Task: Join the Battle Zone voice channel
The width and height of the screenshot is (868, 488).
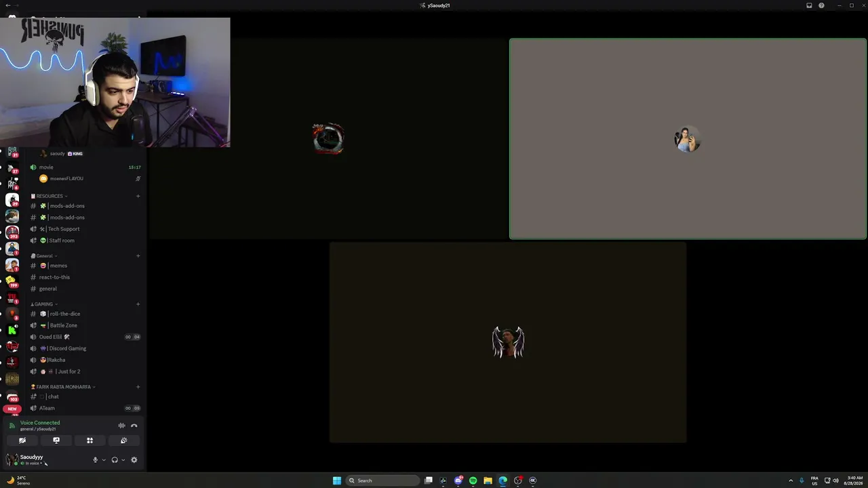Action: (85, 325)
